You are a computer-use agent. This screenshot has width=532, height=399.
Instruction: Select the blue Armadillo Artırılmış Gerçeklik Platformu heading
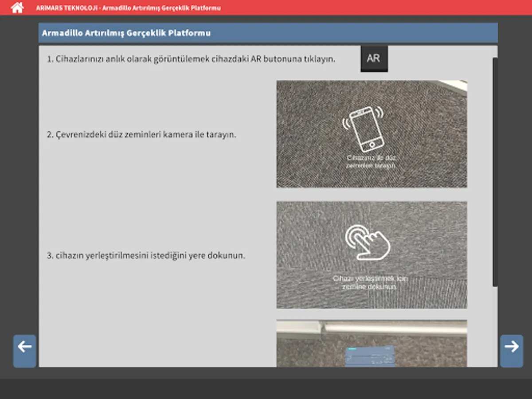126,33
